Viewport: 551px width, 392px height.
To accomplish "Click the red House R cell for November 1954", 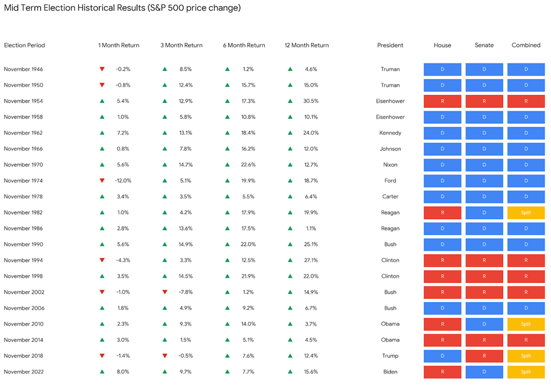I will click(442, 101).
